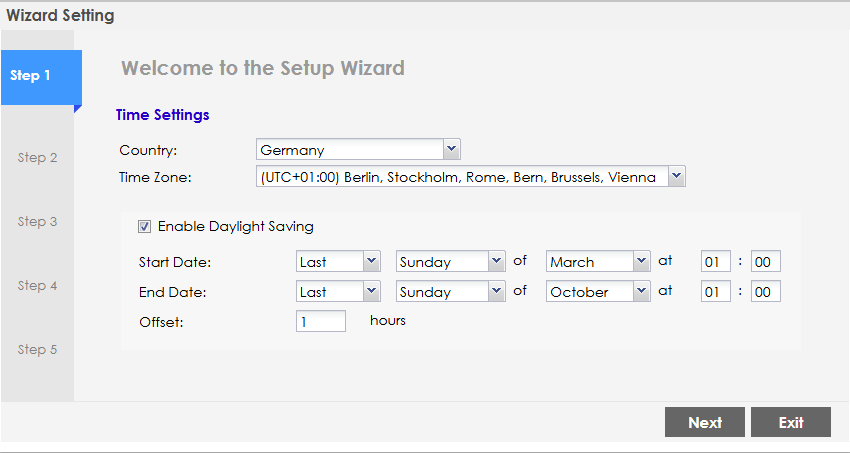850x453 pixels.
Task: Open Start Date week dropdown showing Last
Action: [x=338, y=262]
